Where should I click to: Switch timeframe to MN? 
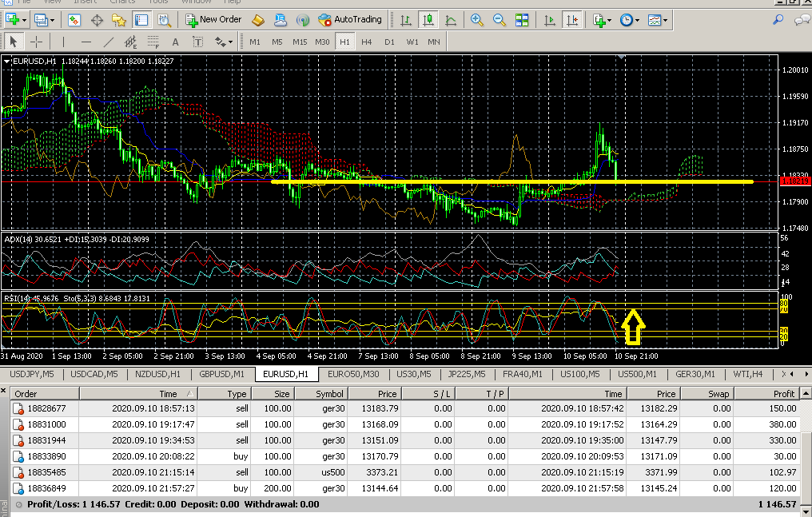[434, 42]
